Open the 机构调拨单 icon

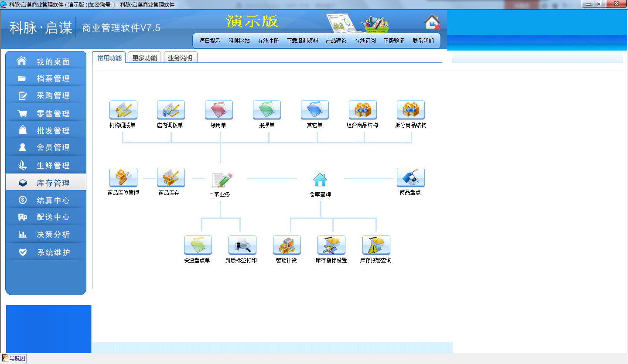click(x=123, y=110)
